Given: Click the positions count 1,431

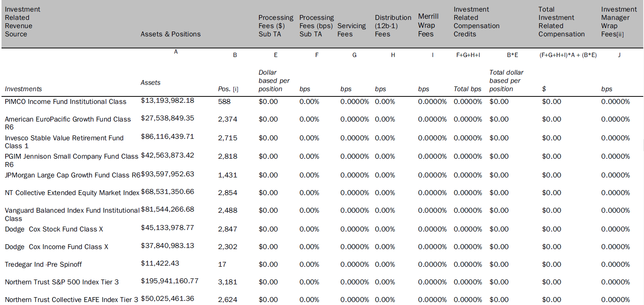Looking at the screenshot, I should pos(228,175).
